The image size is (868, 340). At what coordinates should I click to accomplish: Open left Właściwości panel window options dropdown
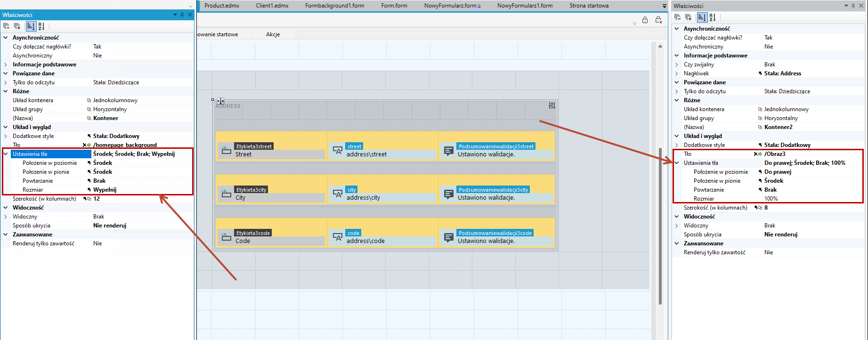point(175,15)
